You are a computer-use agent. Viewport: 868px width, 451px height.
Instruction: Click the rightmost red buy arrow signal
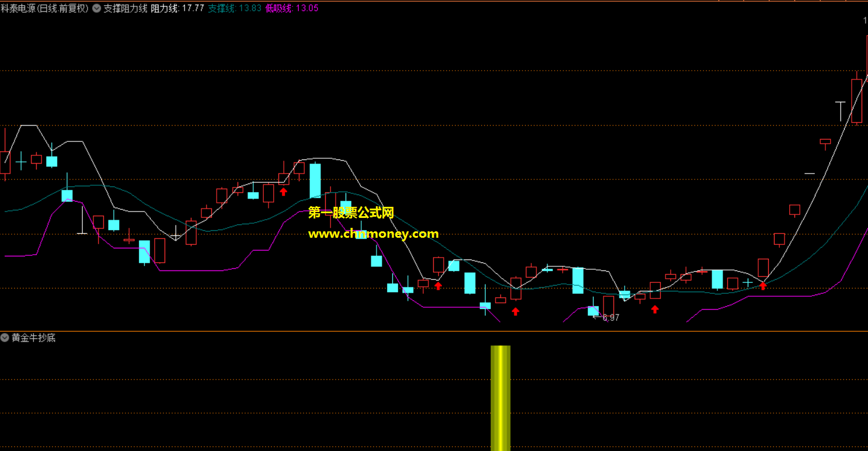coord(763,285)
